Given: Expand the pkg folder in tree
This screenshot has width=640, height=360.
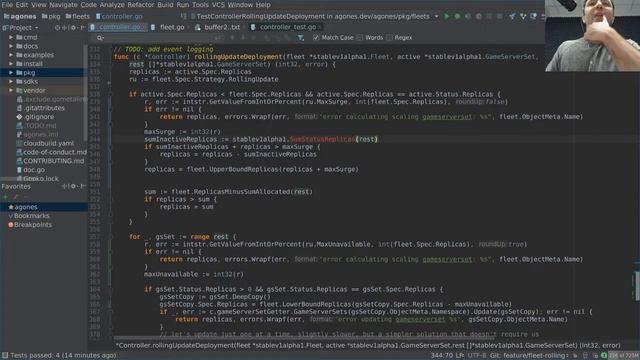Looking at the screenshot, I should point(11,73).
